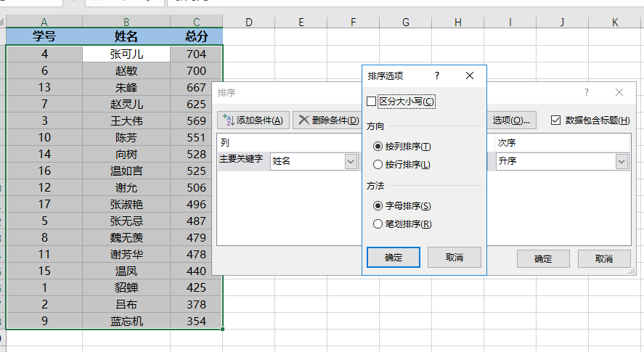Screen dimensions: 644x352
Task: Expand the order (升序) dropdown
Action: 621,161
